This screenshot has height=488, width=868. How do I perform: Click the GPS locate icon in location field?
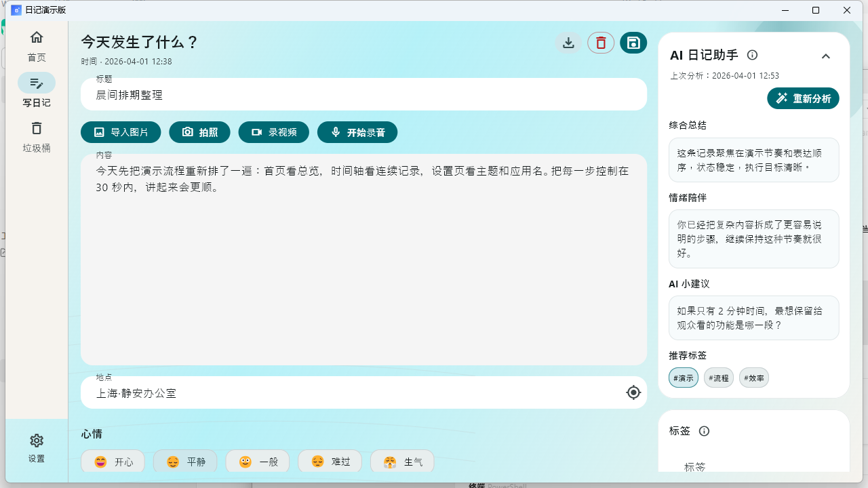point(633,392)
